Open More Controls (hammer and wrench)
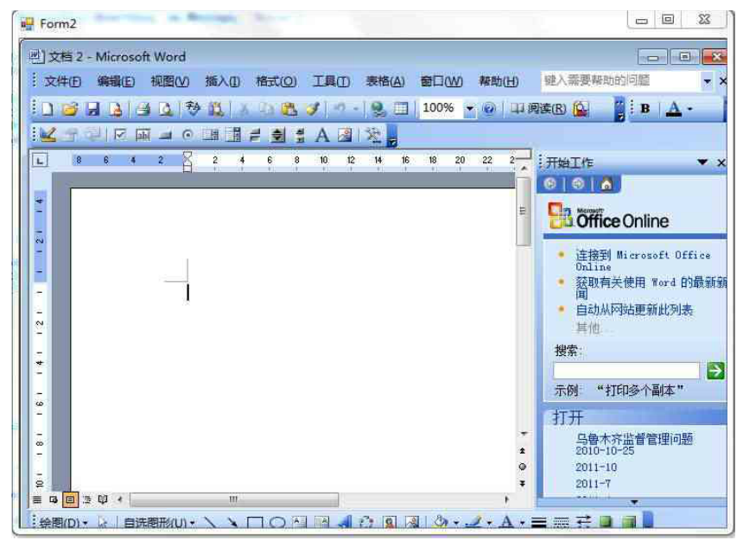The image size is (756, 547). pos(373,135)
